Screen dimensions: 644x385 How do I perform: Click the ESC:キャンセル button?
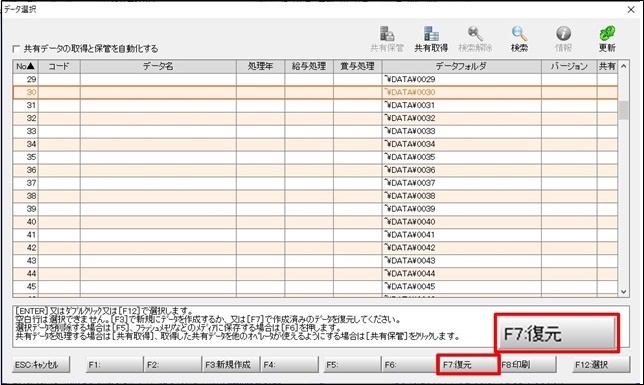point(41,364)
